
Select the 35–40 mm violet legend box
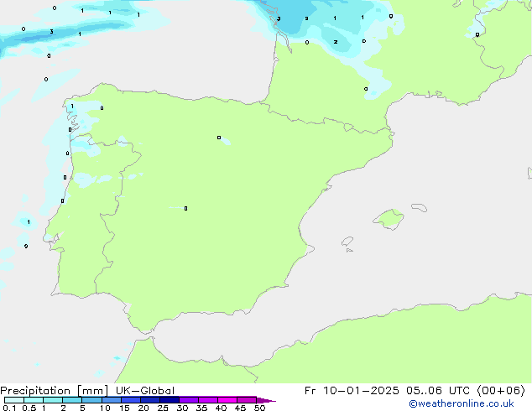coord(207,400)
